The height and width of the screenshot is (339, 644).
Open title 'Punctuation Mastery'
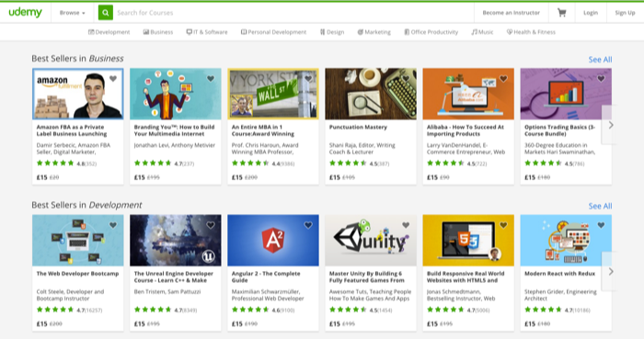coord(358,127)
